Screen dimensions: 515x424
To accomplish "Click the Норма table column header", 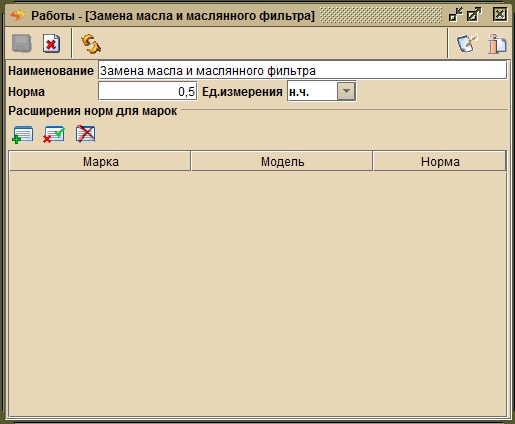I will pyautogui.click(x=440, y=161).
